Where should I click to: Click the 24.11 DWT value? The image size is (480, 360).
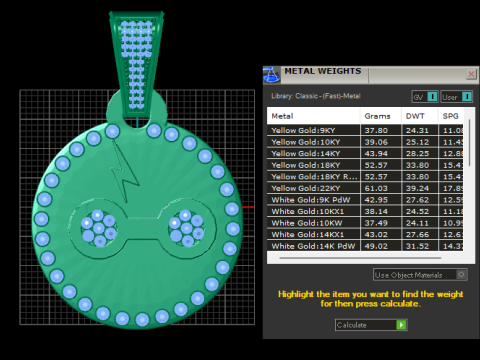click(417, 223)
